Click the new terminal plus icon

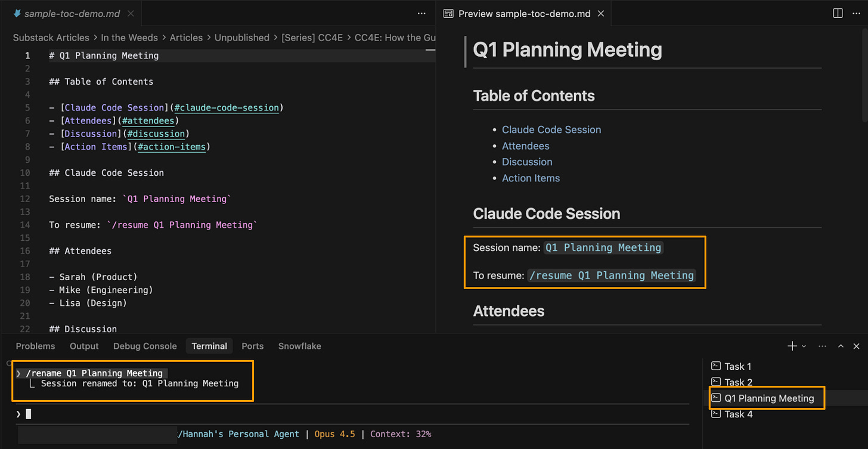point(792,346)
